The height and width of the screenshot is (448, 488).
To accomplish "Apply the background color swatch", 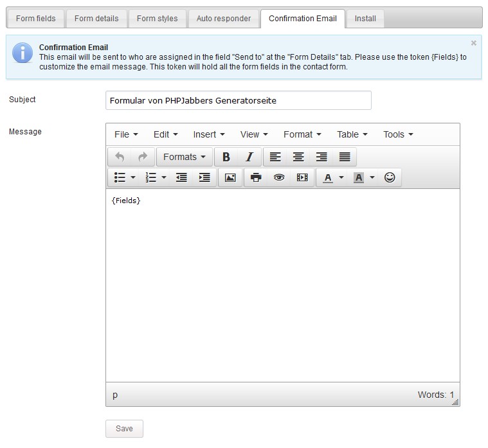I will 359,177.
